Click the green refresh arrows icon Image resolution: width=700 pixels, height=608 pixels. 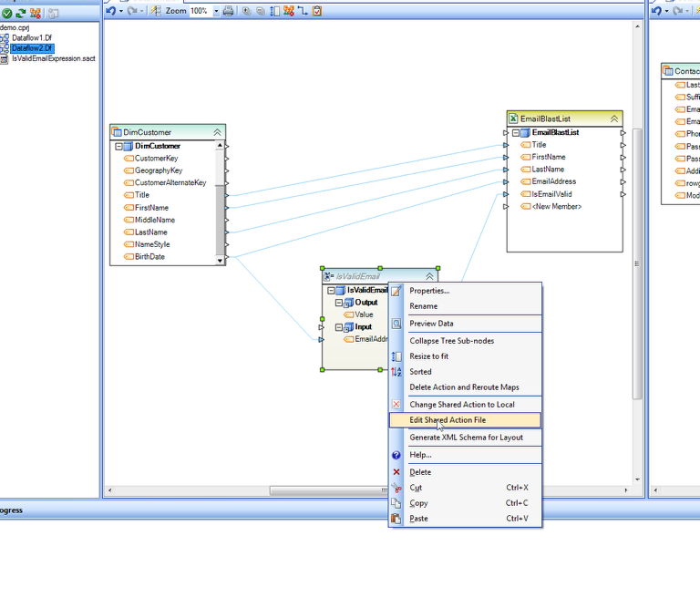click(20, 13)
